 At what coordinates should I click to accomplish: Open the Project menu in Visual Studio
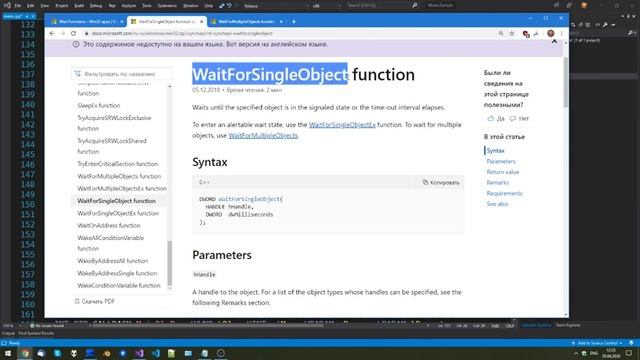coord(62,6)
